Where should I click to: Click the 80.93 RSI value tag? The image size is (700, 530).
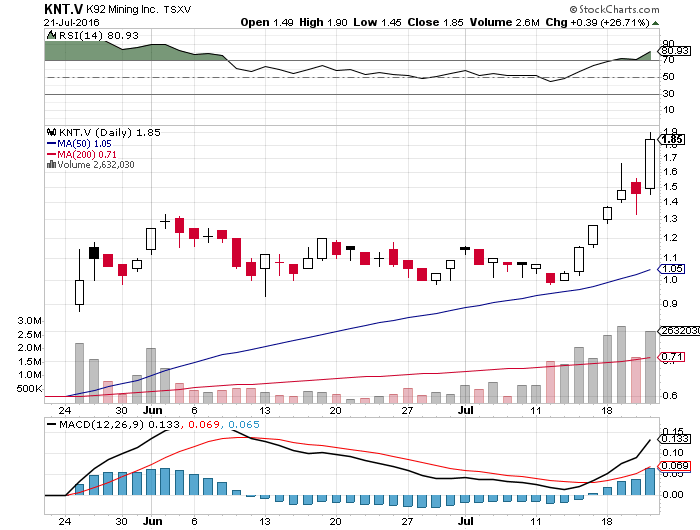[675, 51]
